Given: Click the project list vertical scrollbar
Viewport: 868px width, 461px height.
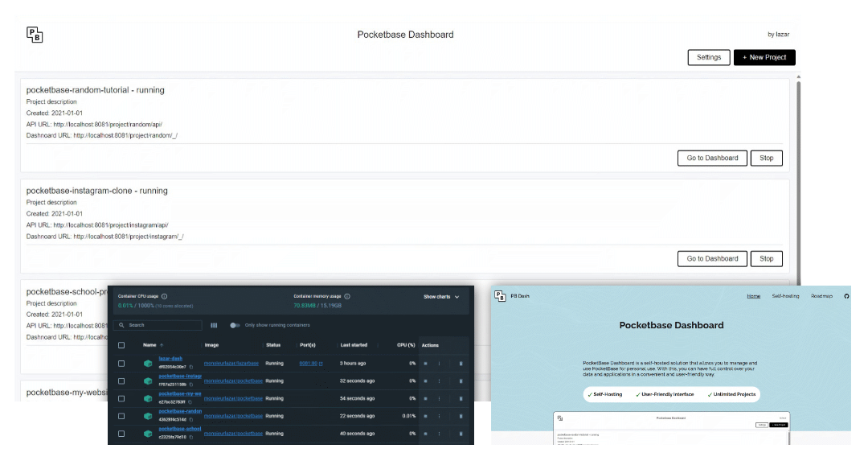Looking at the screenshot, I should pos(798,177).
